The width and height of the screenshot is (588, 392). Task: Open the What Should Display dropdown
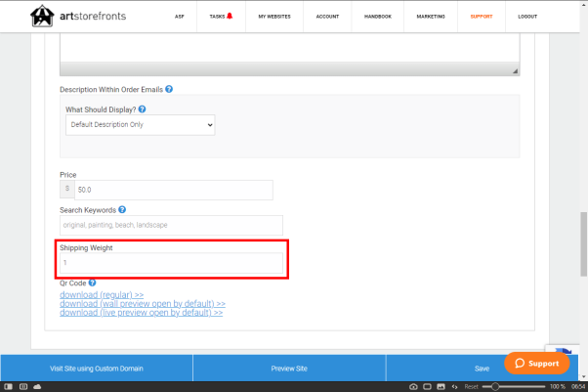pyautogui.click(x=141, y=125)
